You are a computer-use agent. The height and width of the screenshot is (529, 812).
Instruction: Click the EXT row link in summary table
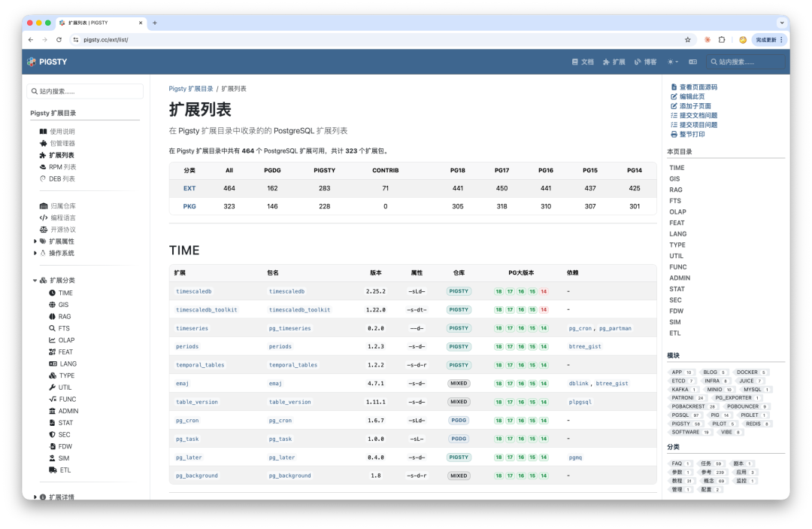coord(189,188)
